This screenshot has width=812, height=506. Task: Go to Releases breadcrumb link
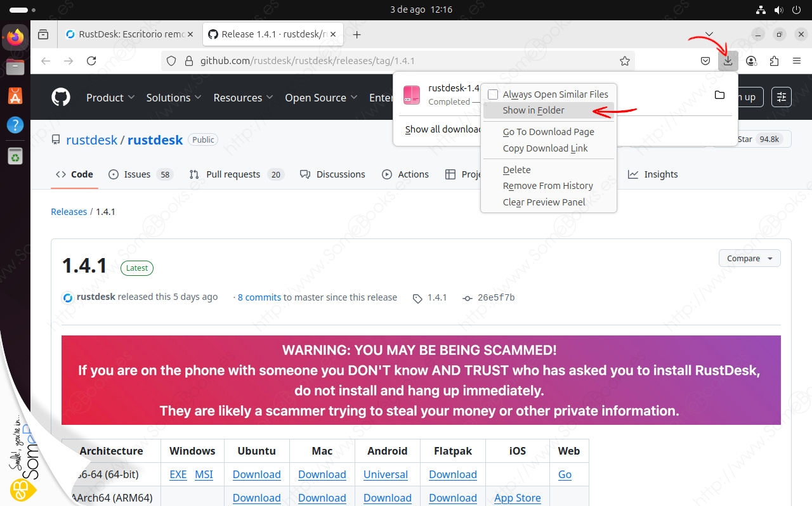coord(69,212)
